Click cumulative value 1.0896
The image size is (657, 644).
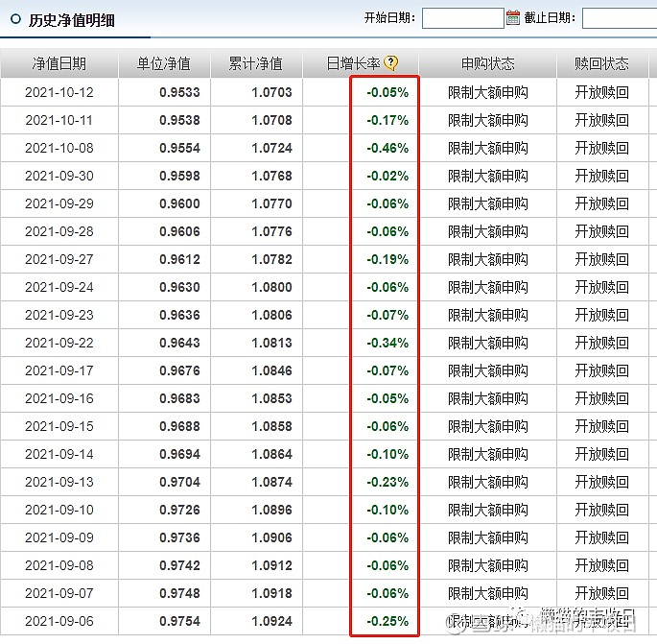coord(271,510)
